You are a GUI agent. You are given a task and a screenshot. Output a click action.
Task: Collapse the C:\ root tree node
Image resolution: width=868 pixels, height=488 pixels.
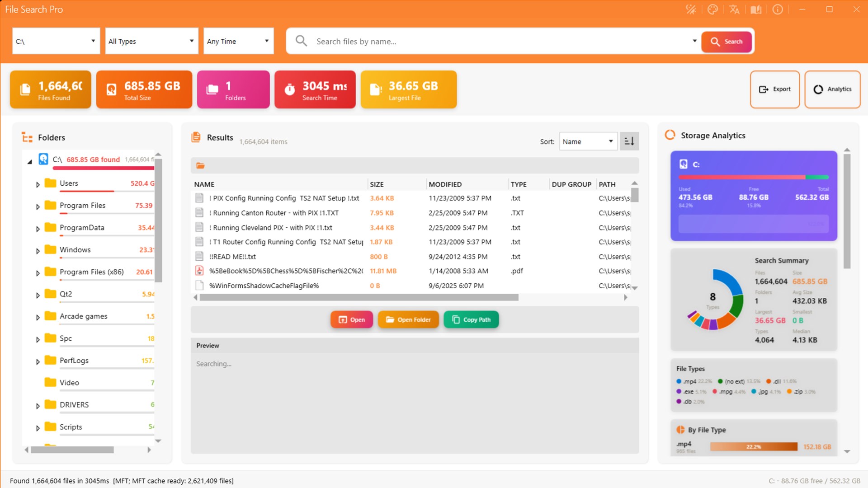click(x=30, y=161)
